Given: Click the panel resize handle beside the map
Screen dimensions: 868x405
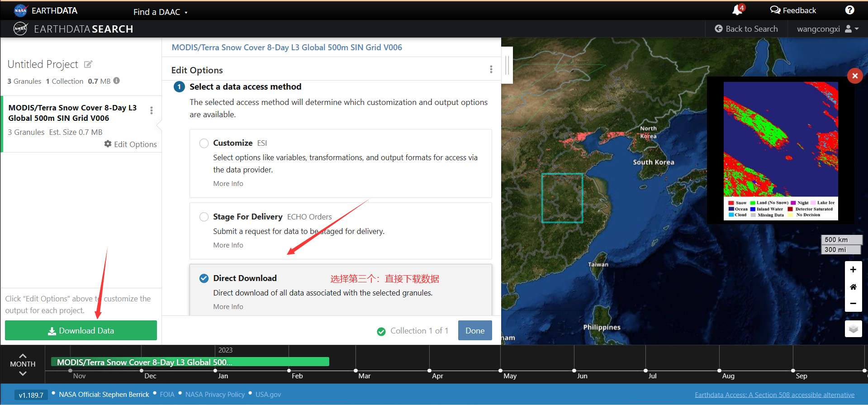Looking at the screenshot, I should click(x=507, y=65).
